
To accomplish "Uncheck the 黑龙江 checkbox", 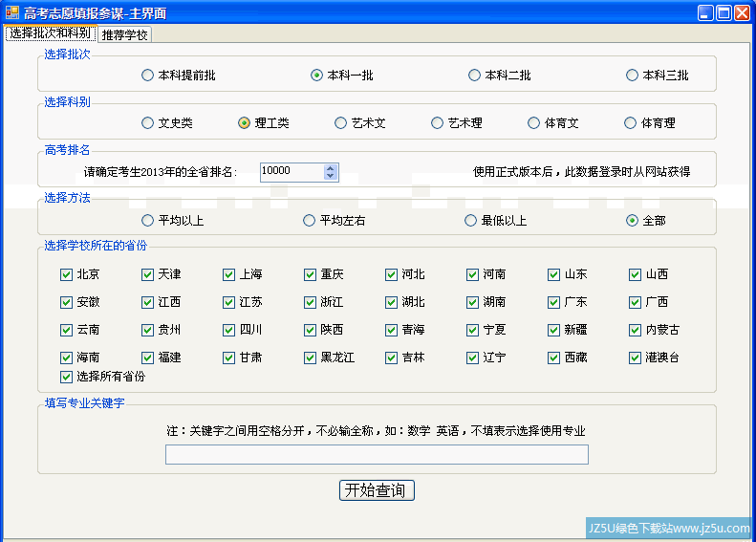I will pyautogui.click(x=310, y=358).
